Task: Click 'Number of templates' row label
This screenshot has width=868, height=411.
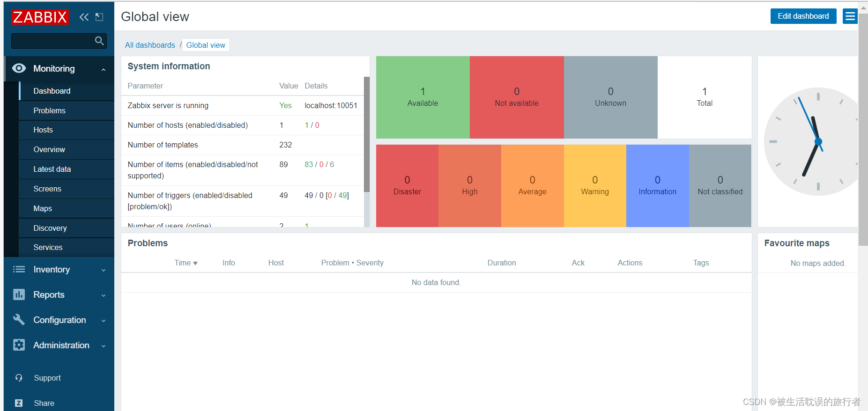Action: [163, 145]
